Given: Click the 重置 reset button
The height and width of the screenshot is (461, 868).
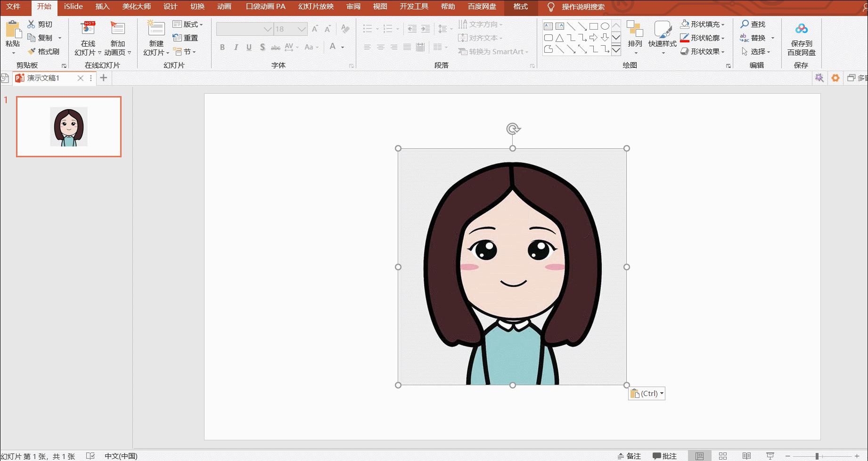Looking at the screenshot, I should [186, 38].
